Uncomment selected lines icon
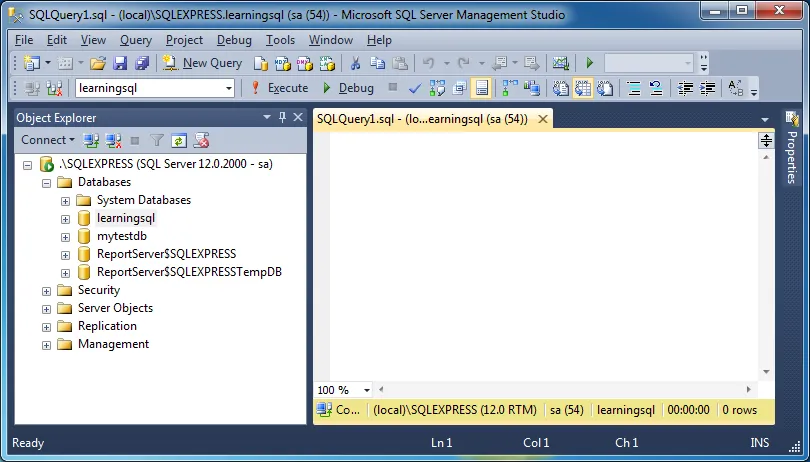810x462 pixels. pos(656,88)
